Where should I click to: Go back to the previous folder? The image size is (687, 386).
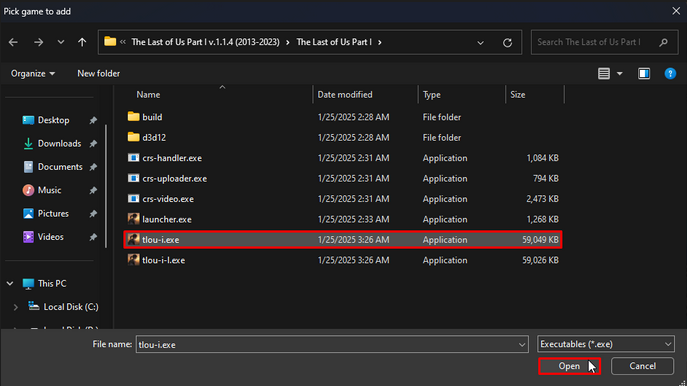click(x=13, y=42)
